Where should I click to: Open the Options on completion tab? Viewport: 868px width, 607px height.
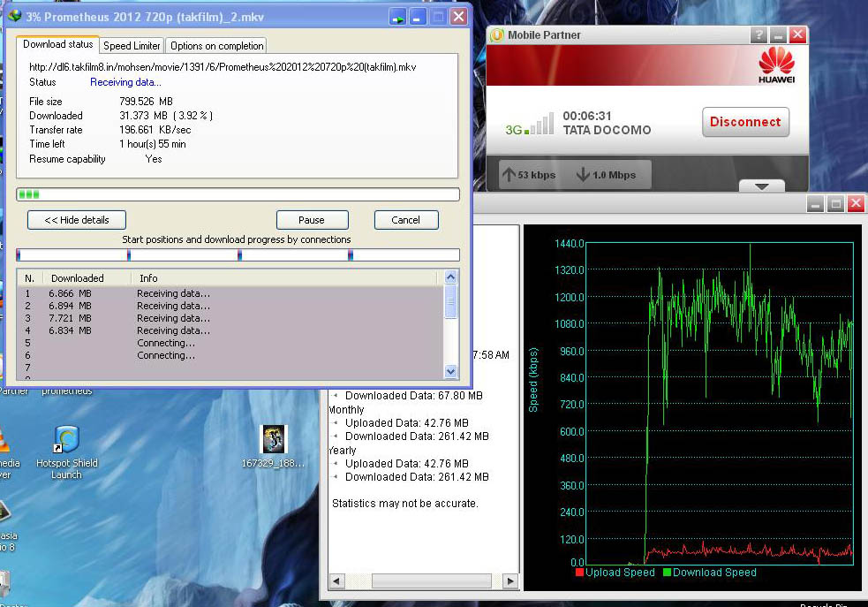216,45
